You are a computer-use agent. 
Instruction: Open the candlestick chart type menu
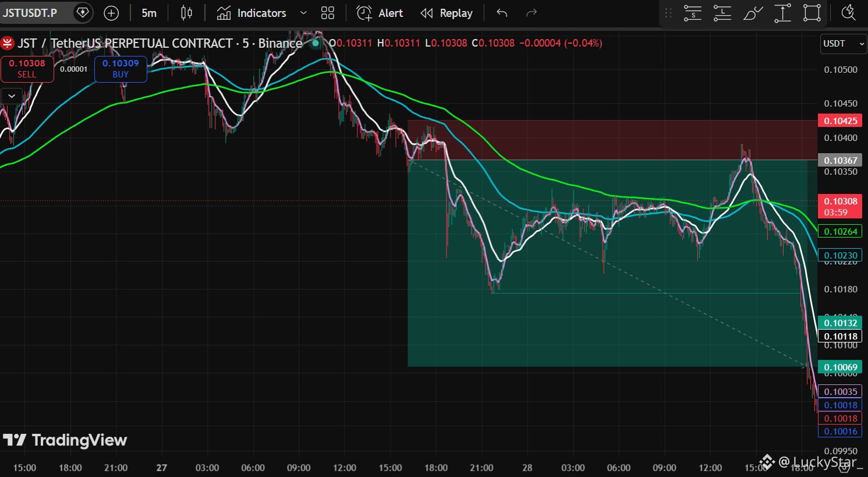pyautogui.click(x=186, y=13)
